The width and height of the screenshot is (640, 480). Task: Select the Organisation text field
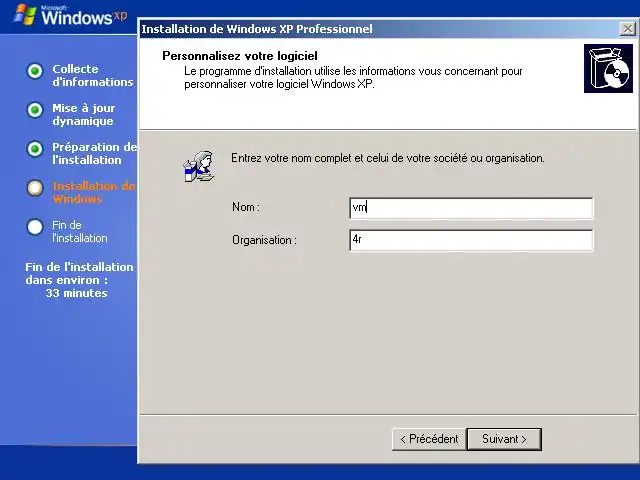tap(471, 240)
